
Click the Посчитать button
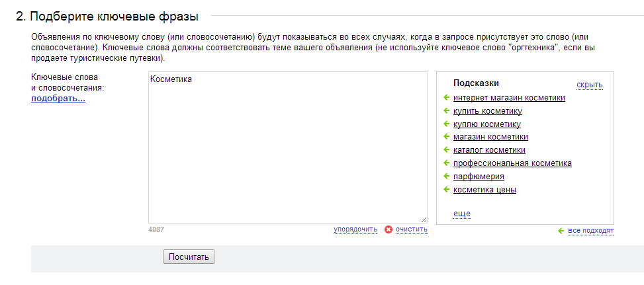189,257
